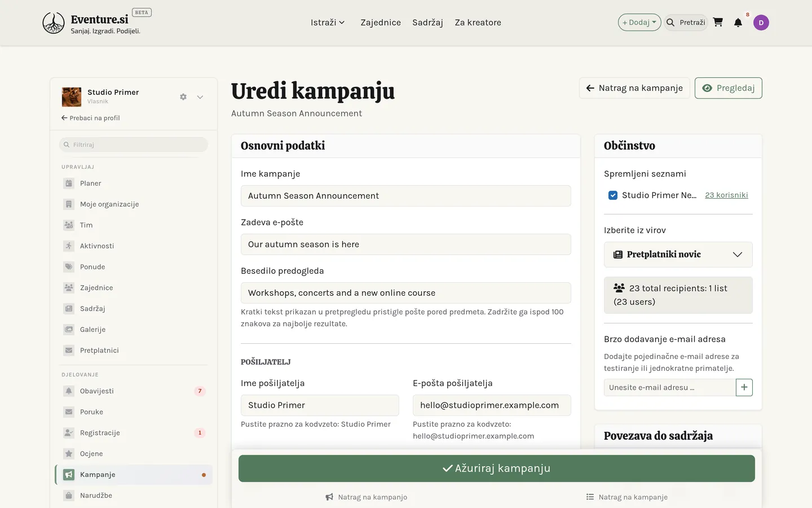This screenshot has width=812, height=508.
Task: Click footer Natrag na kampanjo megaphone link
Action: [367, 497]
